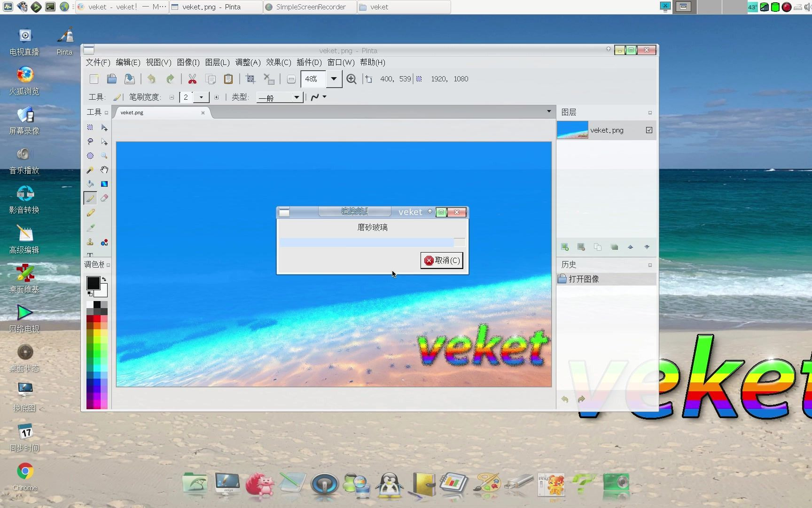The image size is (812, 508).
Task: Click the black primary color swatch
Action: point(93,283)
